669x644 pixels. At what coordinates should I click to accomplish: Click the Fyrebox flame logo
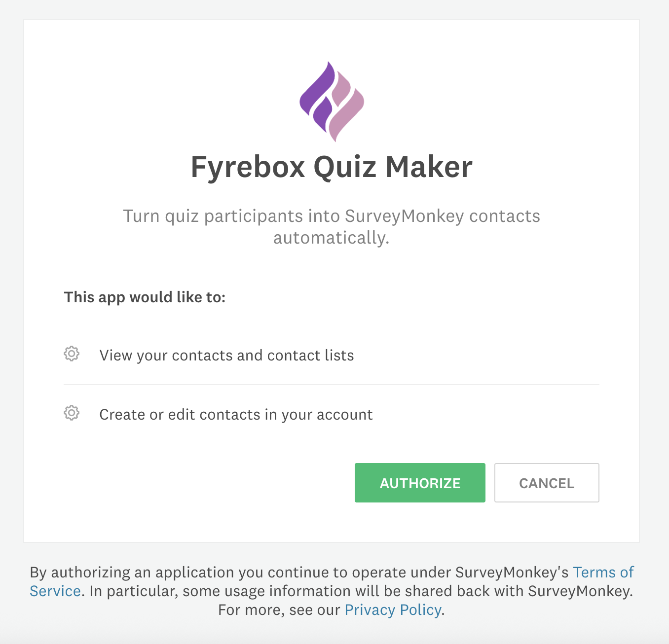click(332, 102)
